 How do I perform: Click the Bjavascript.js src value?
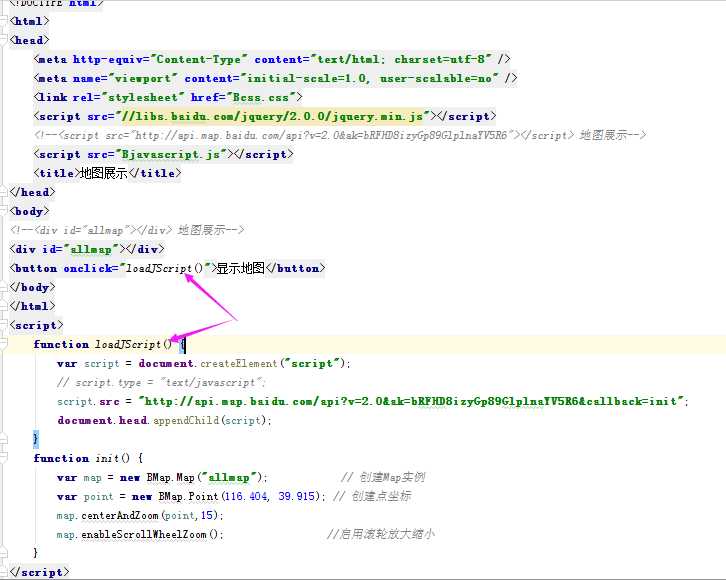tap(171, 154)
